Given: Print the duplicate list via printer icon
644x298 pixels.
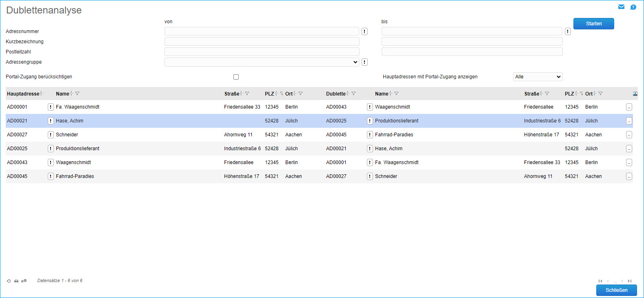Looking at the screenshot, I should coord(16,281).
